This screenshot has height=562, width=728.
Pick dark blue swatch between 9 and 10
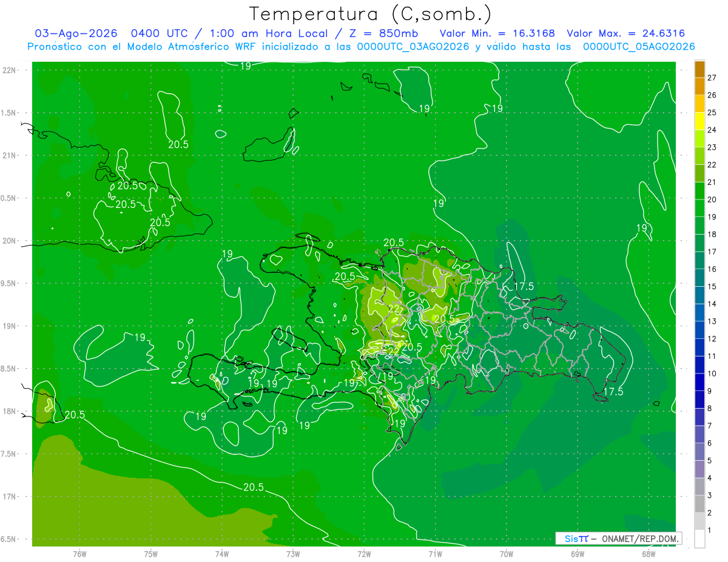coord(699,382)
